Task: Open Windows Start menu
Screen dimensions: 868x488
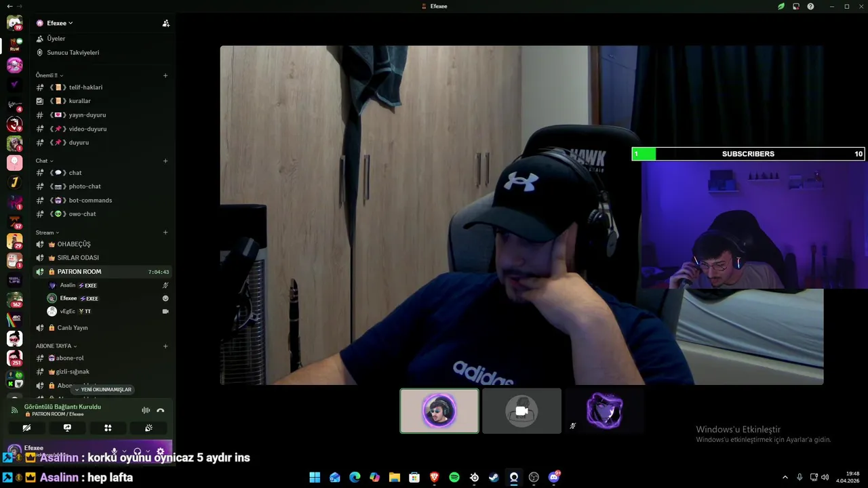Action: 315,477
